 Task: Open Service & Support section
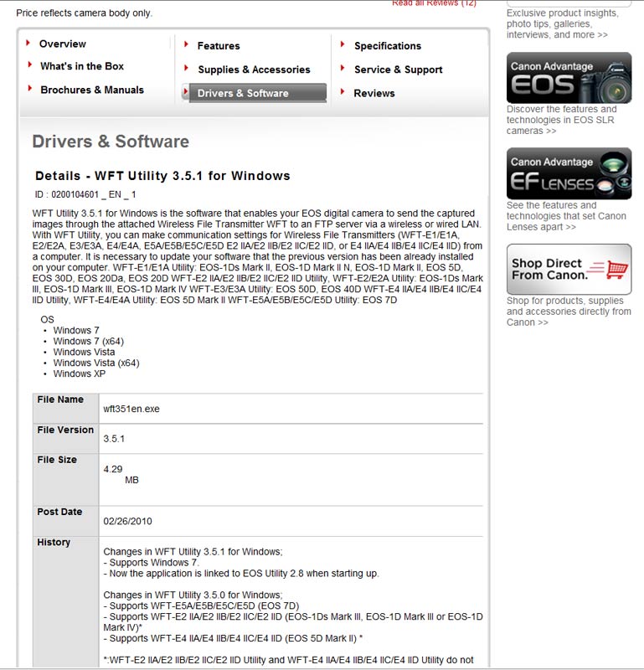(399, 70)
